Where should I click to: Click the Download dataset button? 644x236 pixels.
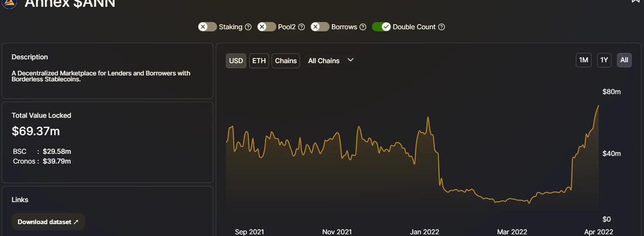tap(48, 222)
